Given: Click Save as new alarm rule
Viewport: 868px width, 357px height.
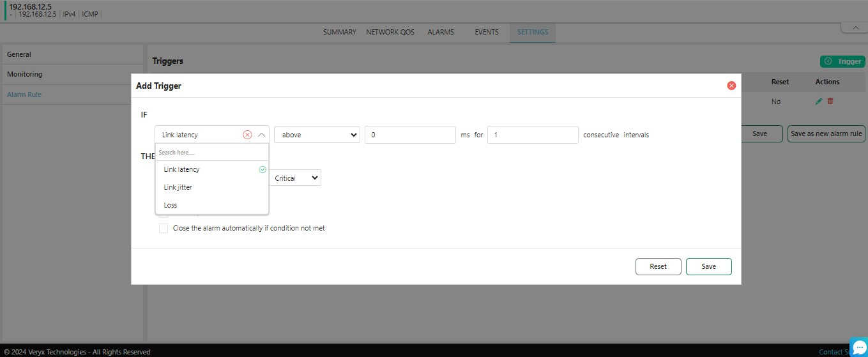Looking at the screenshot, I should point(826,134).
